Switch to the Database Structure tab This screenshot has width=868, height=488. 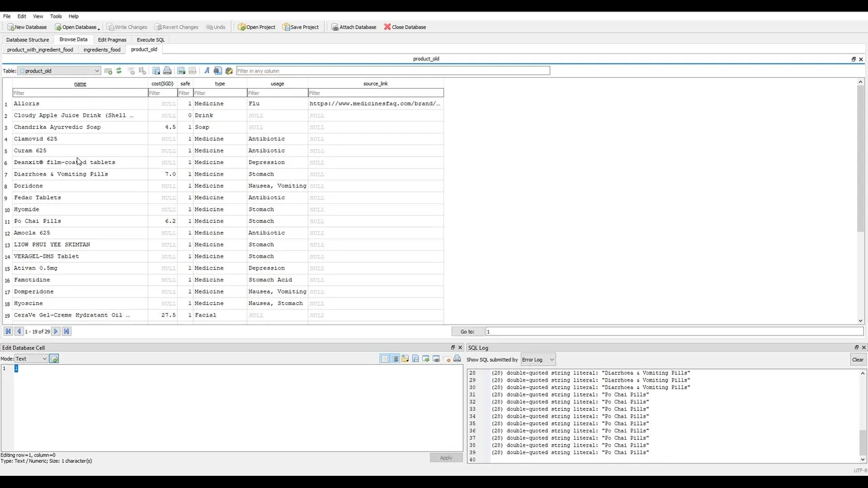[28, 39]
